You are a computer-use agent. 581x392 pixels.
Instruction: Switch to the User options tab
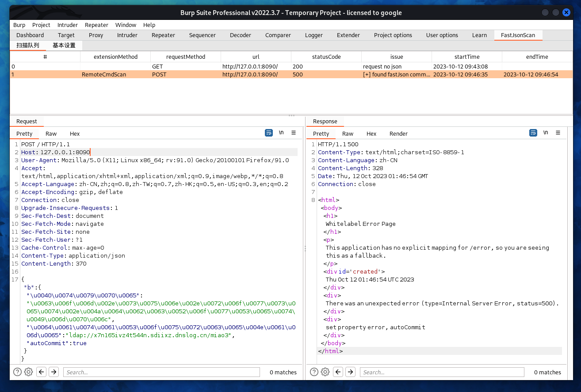(x=442, y=35)
